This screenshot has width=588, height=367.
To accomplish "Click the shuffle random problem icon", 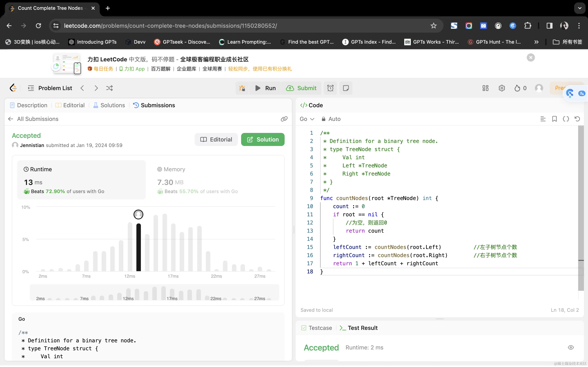I will click(109, 88).
